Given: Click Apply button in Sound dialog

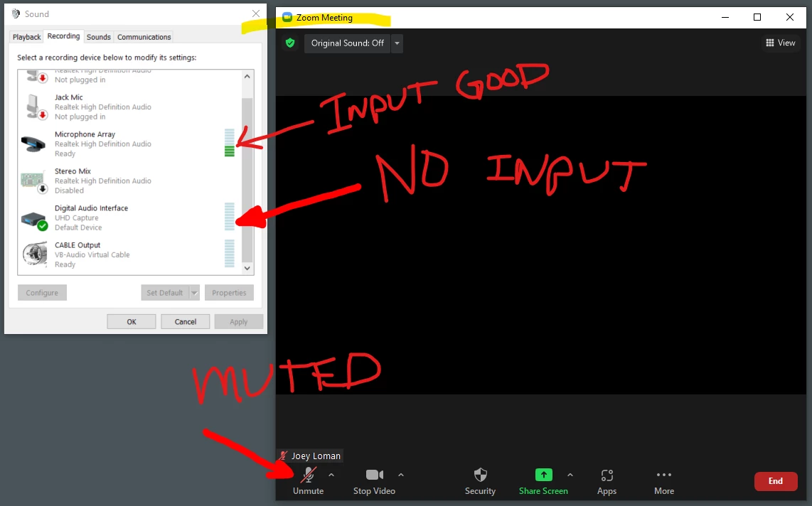Looking at the screenshot, I should pyautogui.click(x=239, y=322).
